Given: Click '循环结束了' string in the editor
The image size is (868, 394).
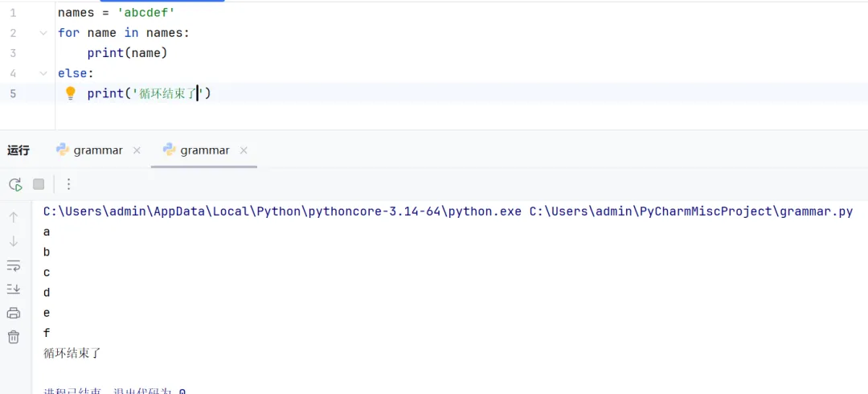Looking at the screenshot, I should point(168,93).
